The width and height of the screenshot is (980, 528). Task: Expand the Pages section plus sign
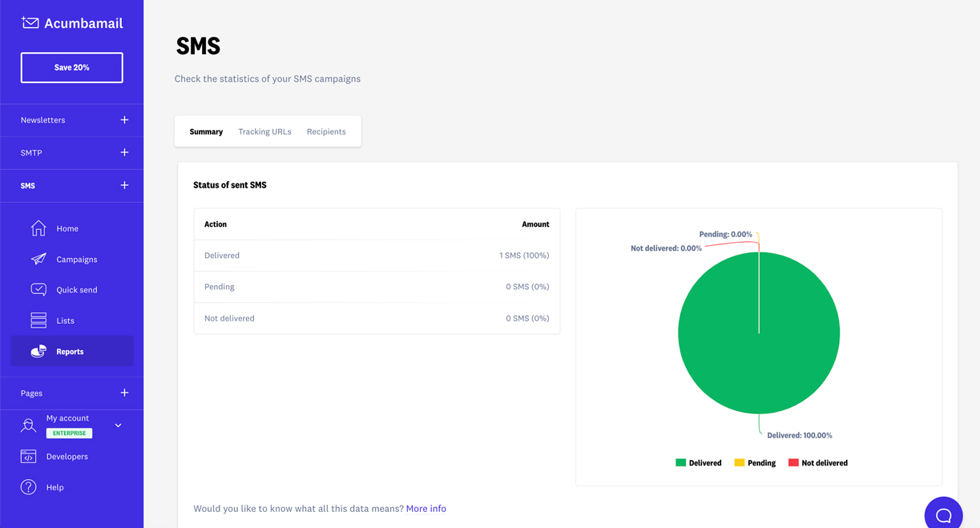(124, 393)
